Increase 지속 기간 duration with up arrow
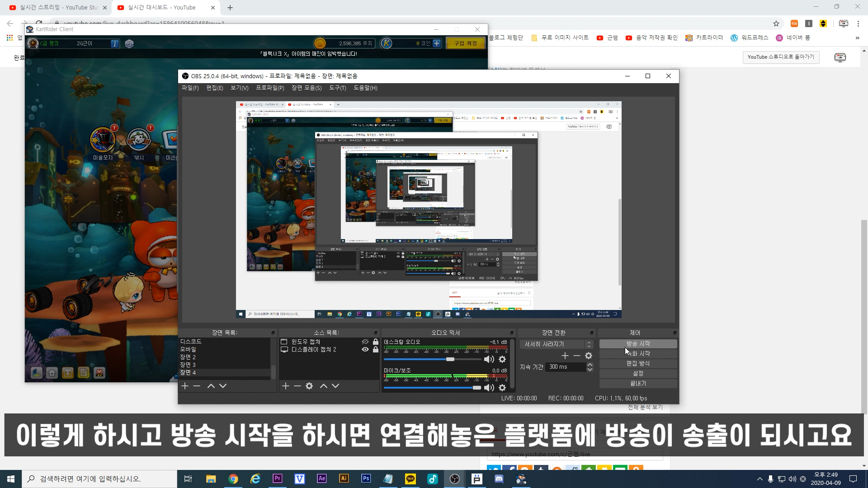 [x=590, y=364]
